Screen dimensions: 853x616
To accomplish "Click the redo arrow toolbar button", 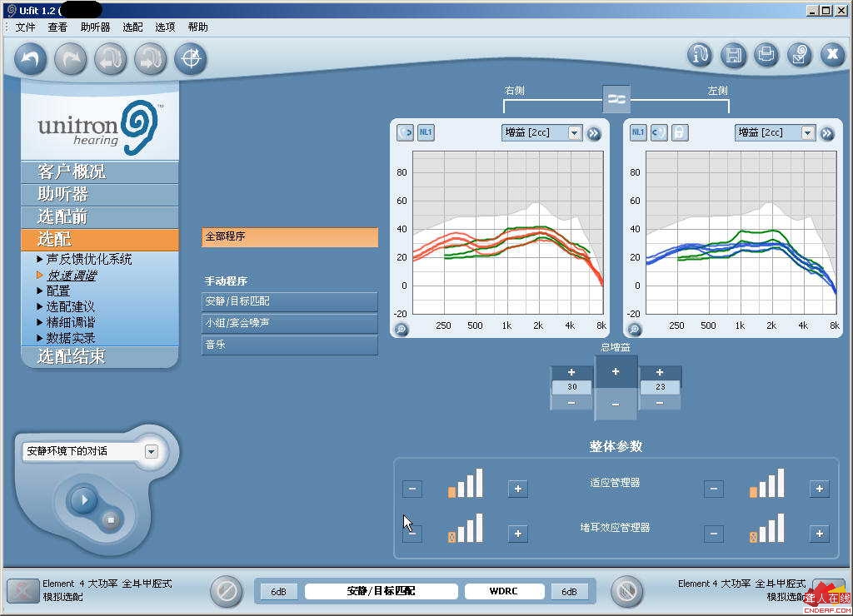I will point(71,59).
